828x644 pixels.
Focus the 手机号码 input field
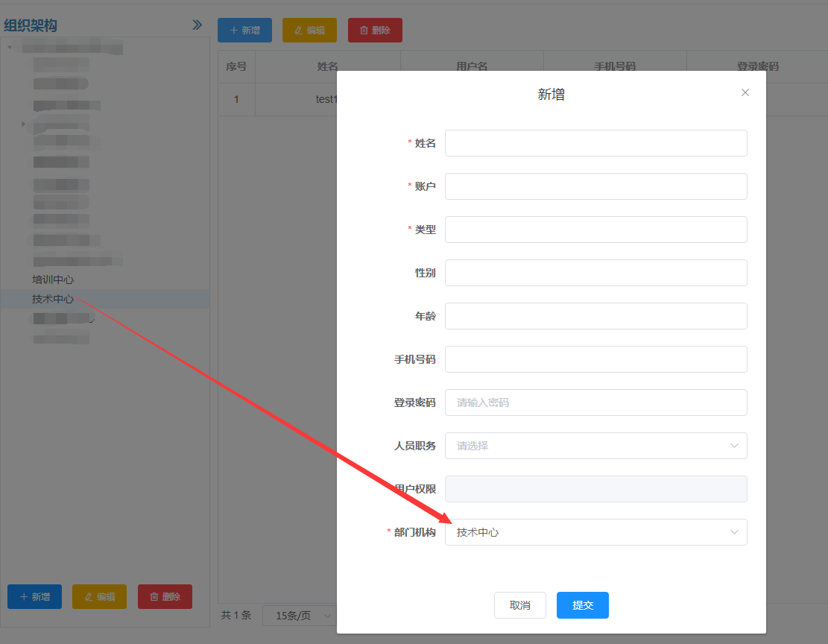pos(595,359)
